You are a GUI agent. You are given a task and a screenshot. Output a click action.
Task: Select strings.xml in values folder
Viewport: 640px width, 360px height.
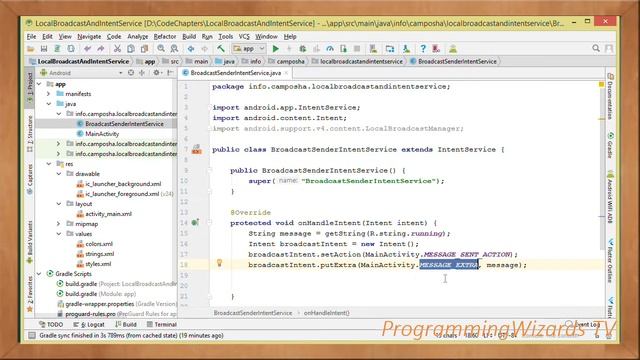pyautogui.click(x=99, y=254)
